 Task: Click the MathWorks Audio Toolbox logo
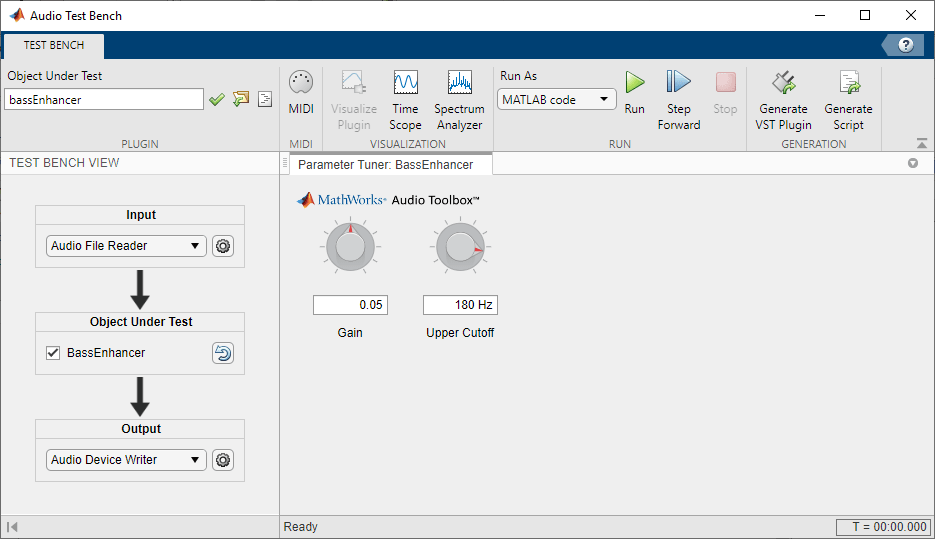[x=388, y=200]
